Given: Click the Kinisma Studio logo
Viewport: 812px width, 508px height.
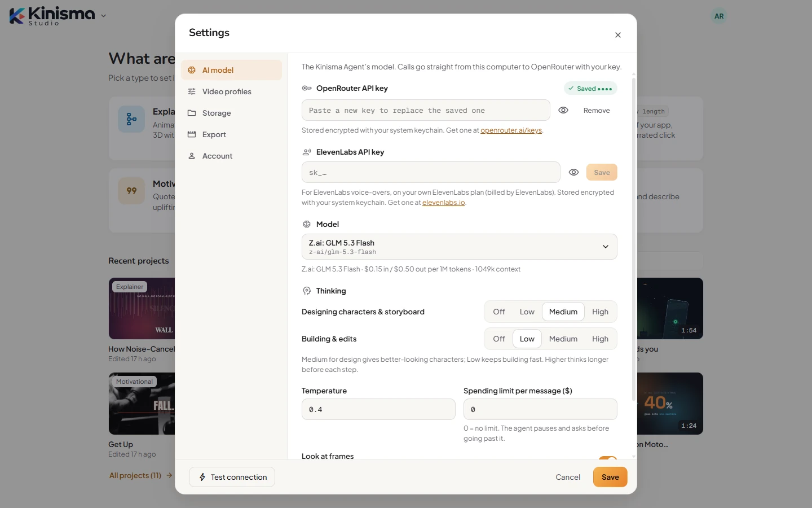Looking at the screenshot, I should (x=52, y=16).
